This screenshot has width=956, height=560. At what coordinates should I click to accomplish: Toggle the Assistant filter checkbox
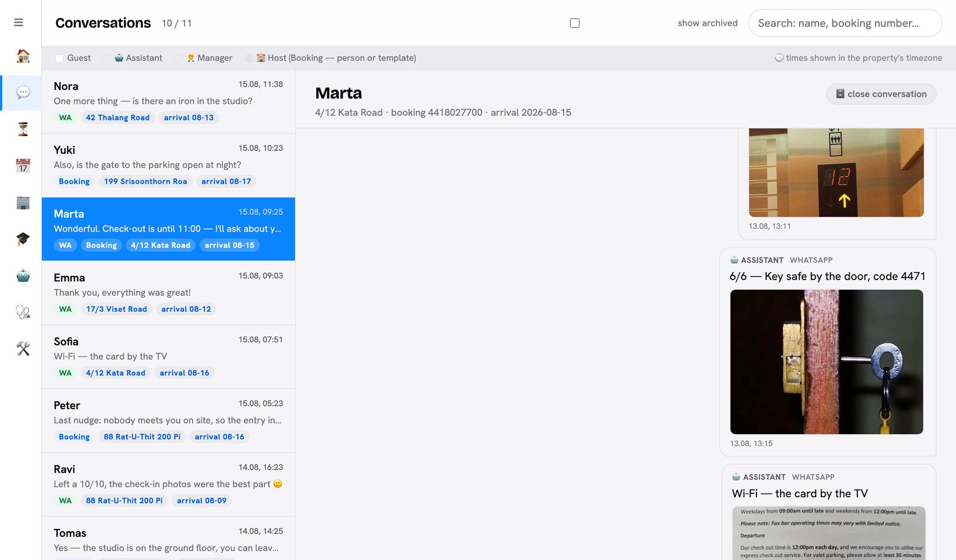coord(106,58)
